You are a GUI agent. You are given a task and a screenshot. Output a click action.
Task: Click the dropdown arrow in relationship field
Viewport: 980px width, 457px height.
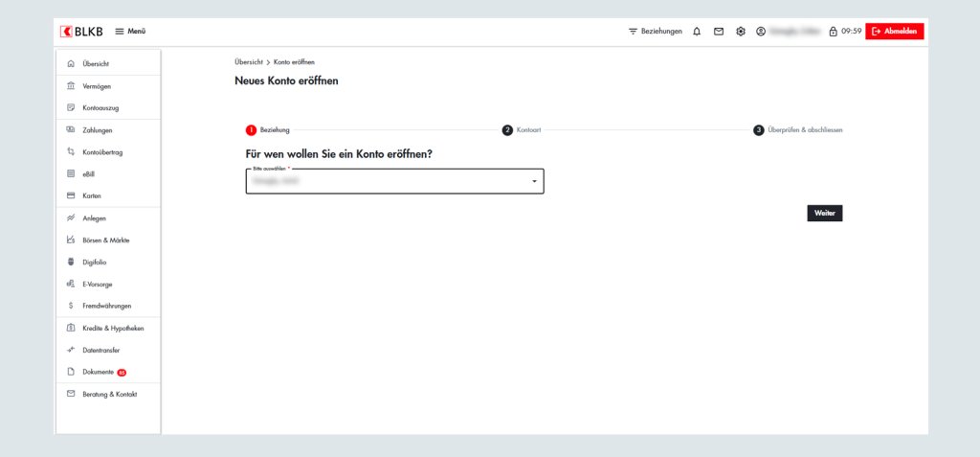click(534, 181)
